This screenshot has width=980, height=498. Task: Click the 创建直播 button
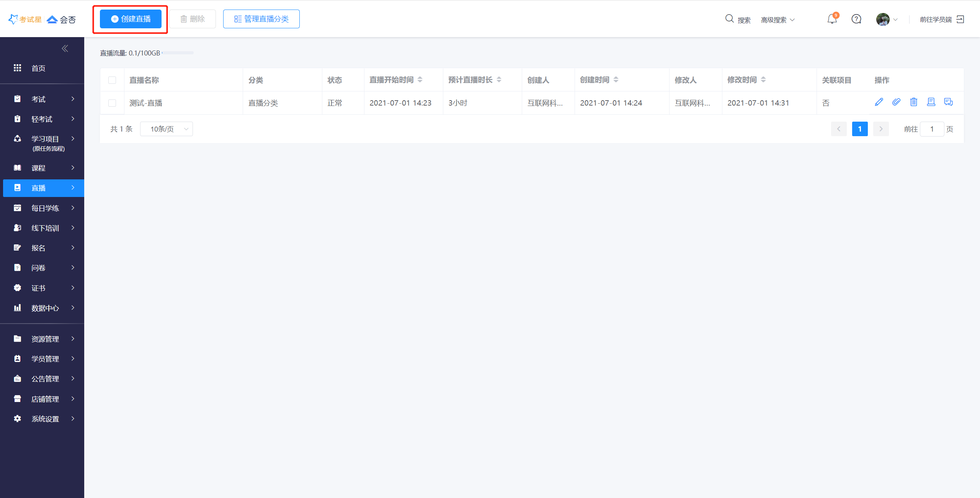pyautogui.click(x=131, y=19)
